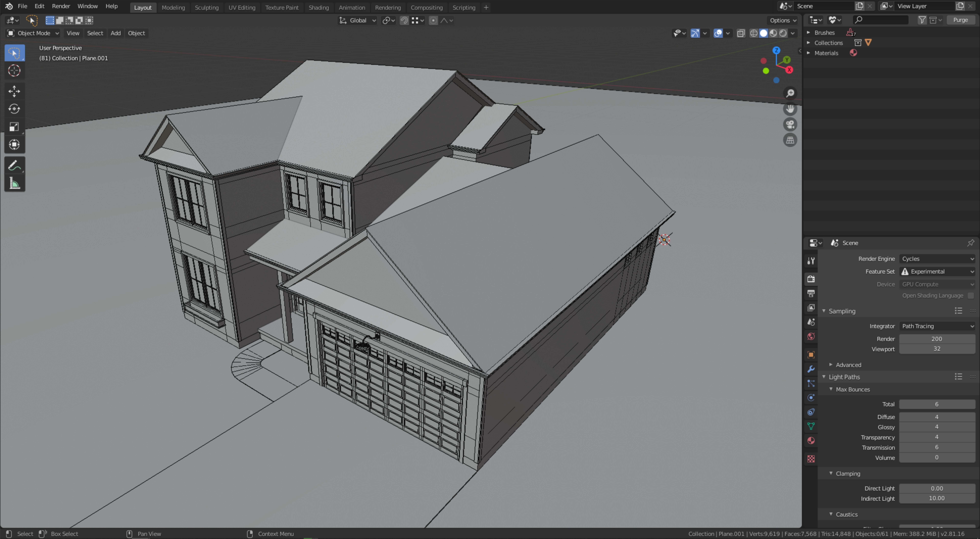Activate the Move tool
Screen dimensions: 980x539
click(14, 91)
